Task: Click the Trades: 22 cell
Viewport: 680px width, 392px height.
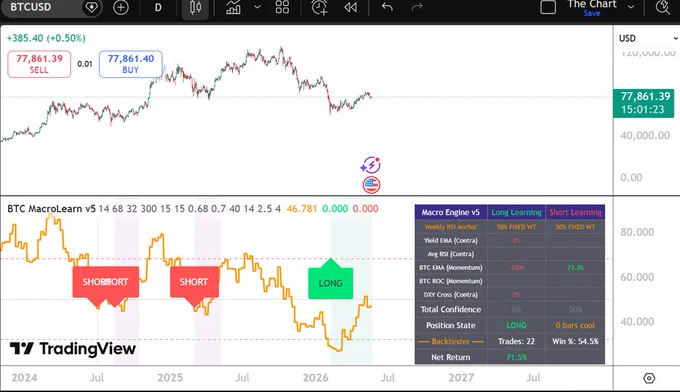Action: pos(516,341)
